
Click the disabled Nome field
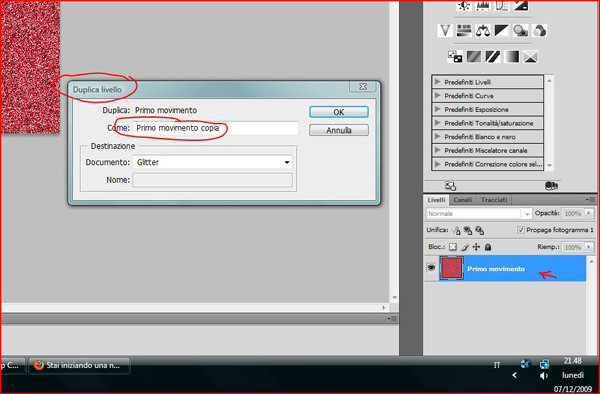(212, 180)
